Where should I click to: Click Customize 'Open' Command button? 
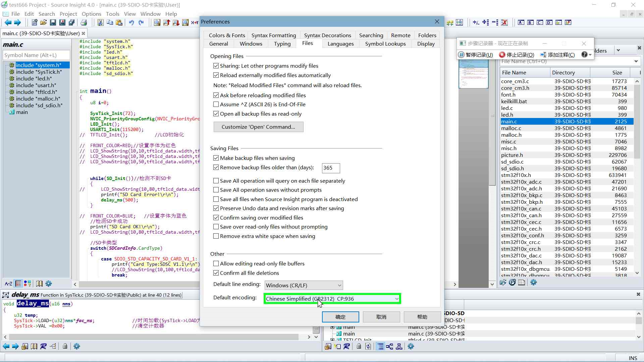click(258, 127)
